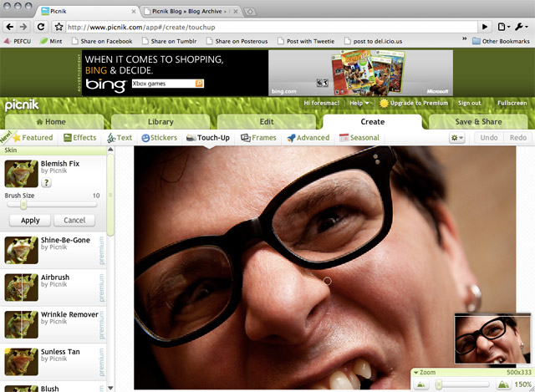Open the Help dropdown menu
The image size is (535, 392).
(x=359, y=103)
